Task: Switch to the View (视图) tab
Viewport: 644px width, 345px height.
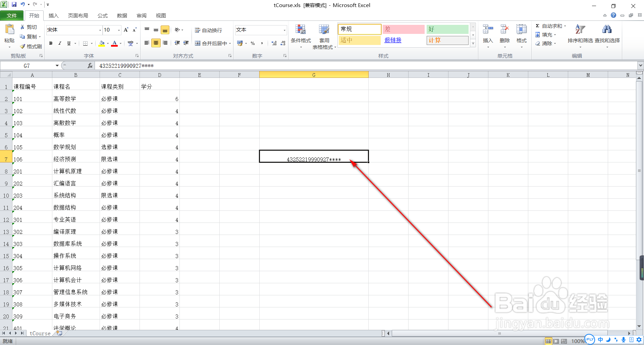Action: pos(161,15)
